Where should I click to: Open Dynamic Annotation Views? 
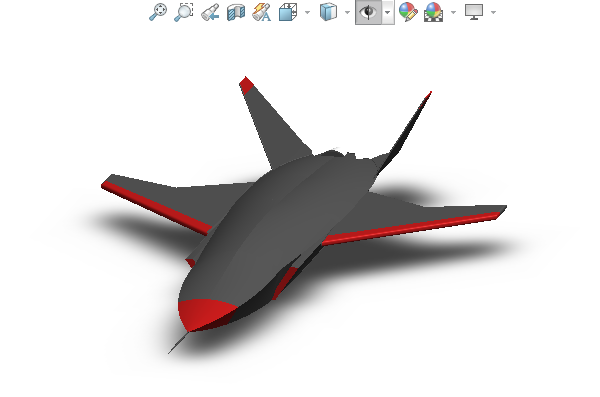pyautogui.click(x=262, y=12)
